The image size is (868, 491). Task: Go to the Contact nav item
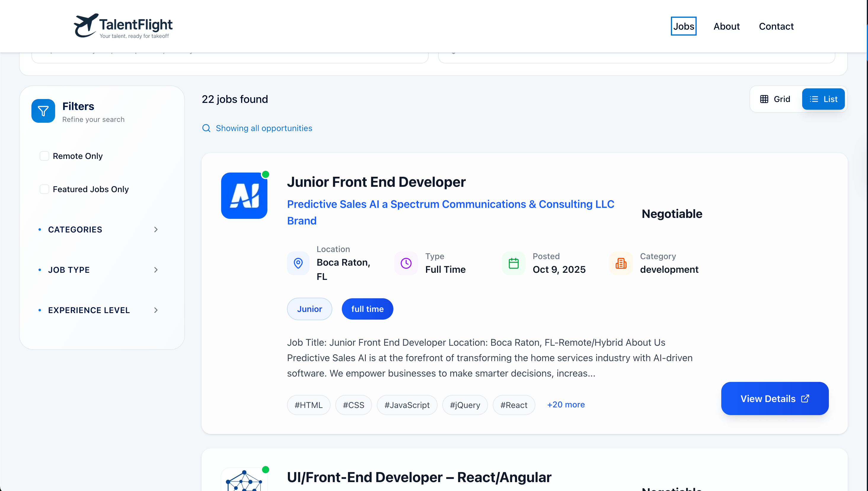[776, 26]
